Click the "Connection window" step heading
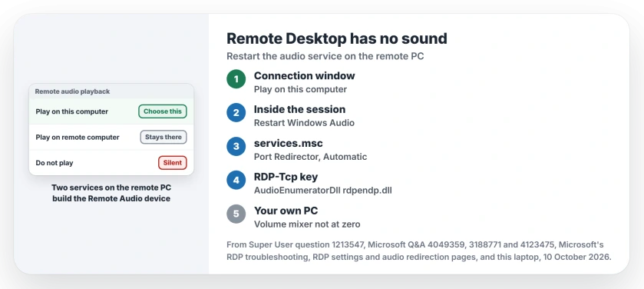Screen dimensions: 644x289 click(304, 75)
